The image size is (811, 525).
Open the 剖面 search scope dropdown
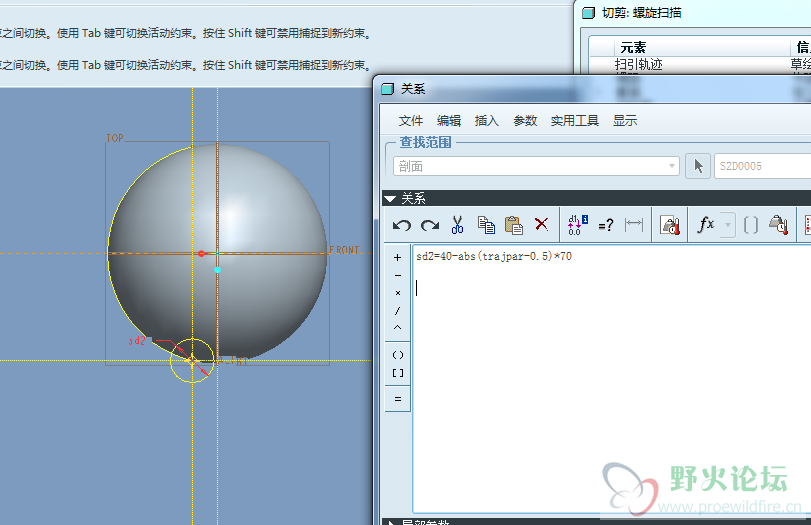point(536,166)
